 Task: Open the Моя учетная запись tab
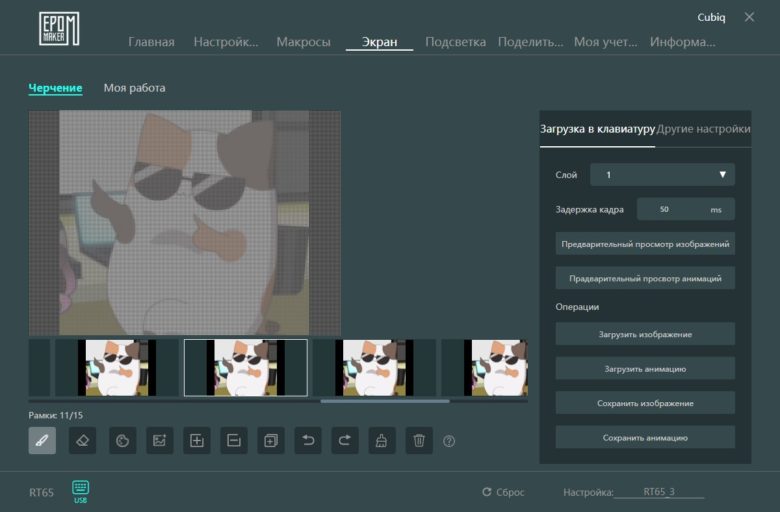605,42
